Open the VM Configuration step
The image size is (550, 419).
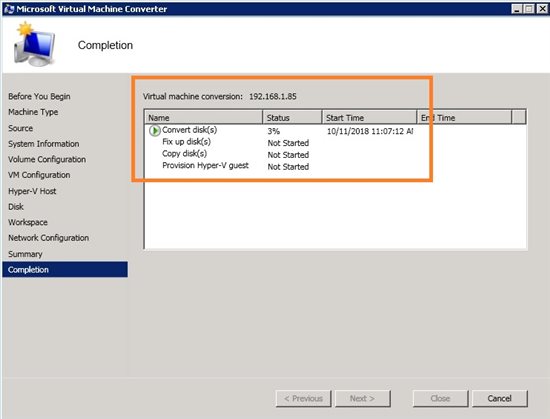tap(39, 175)
